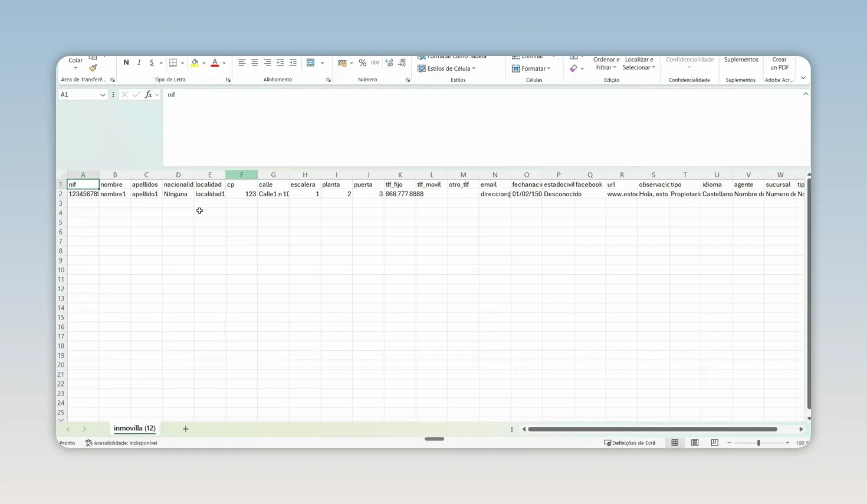Click the Suplementos button
The width and height of the screenshot is (867, 504).
tap(741, 60)
